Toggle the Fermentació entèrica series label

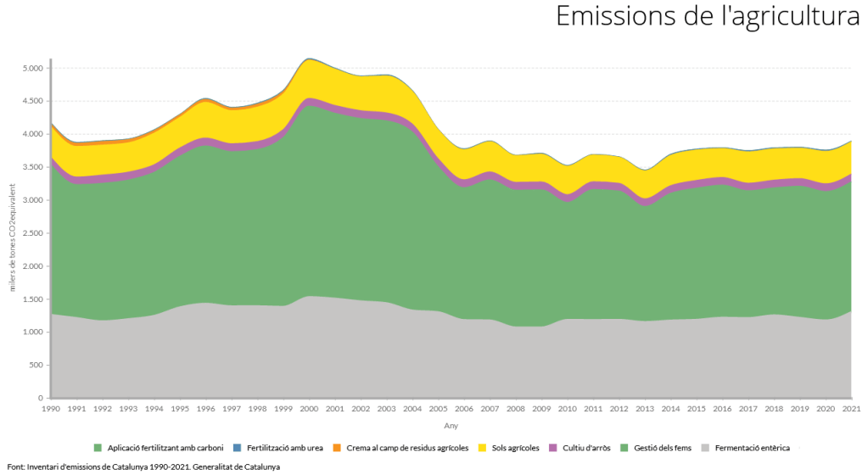click(x=752, y=447)
